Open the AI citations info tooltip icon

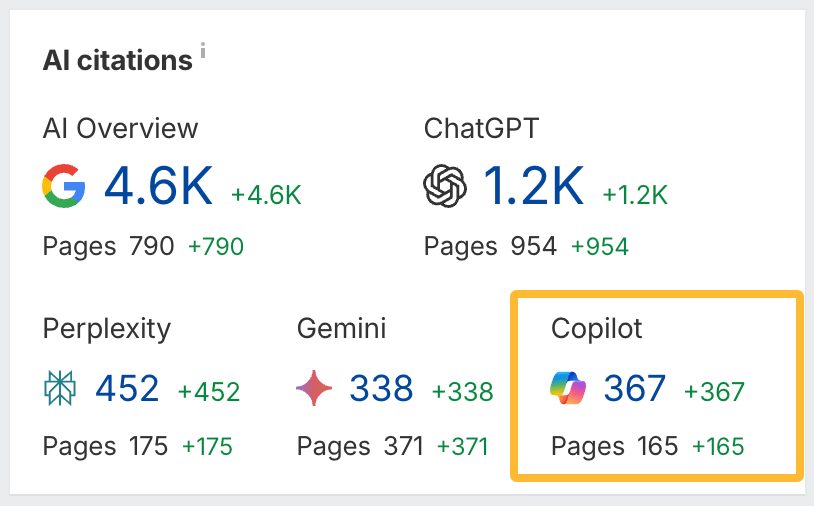(x=202, y=53)
